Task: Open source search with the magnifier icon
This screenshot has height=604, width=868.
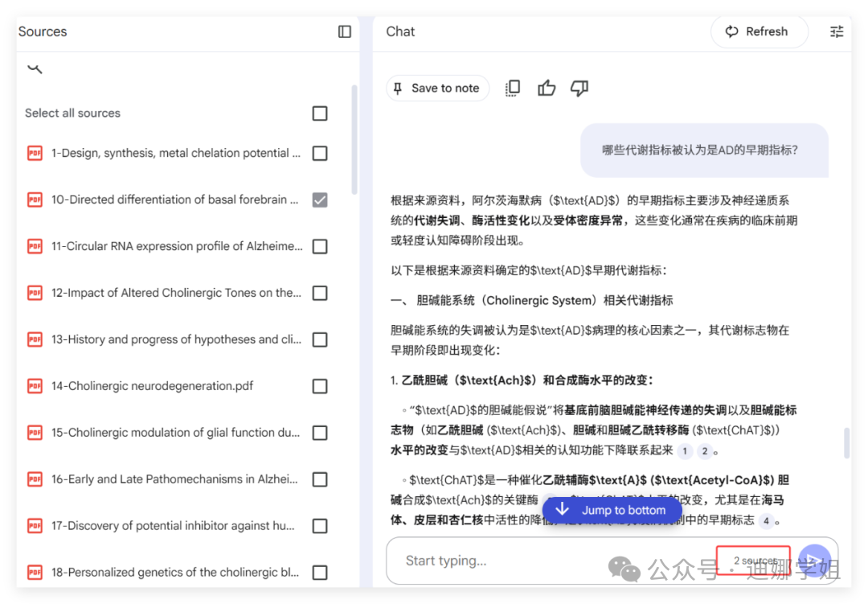Action: (x=34, y=68)
